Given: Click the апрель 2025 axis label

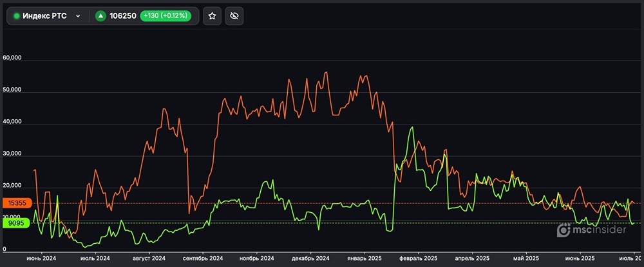Looking at the screenshot, I should point(473,258).
